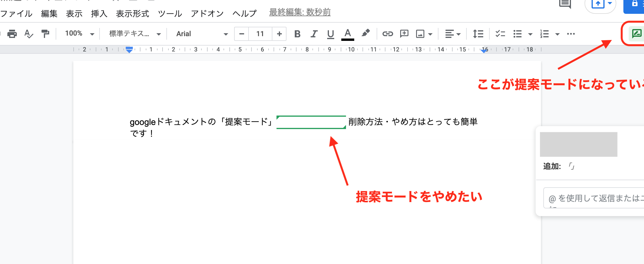Run spelling and grammar check icon
The height and width of the screenshot is (264, 644).
[29, 34]
